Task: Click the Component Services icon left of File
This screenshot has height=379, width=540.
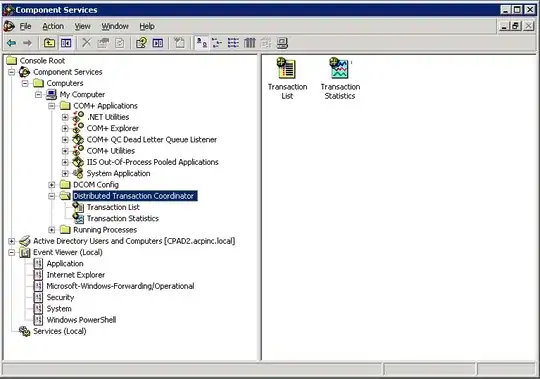Action: 9,26
